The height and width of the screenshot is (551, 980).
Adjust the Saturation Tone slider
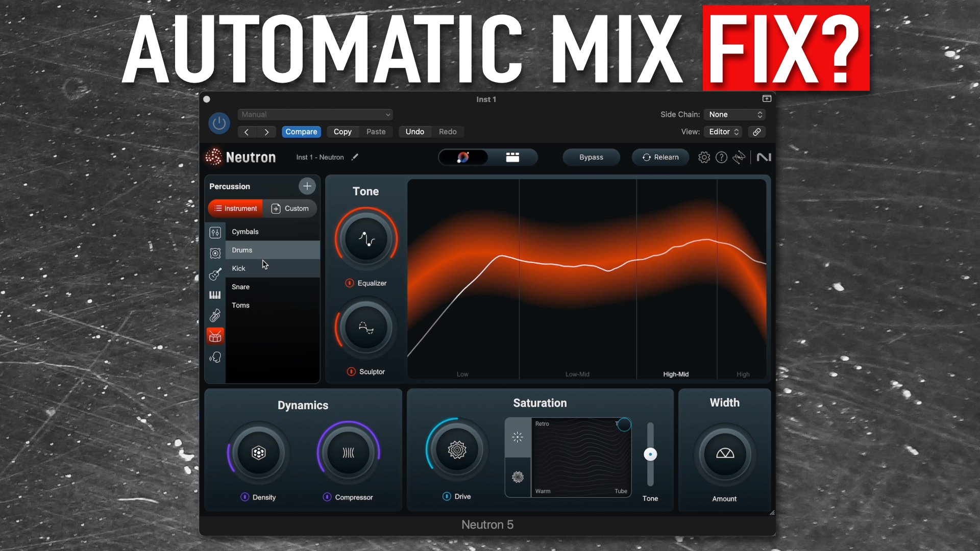(650, 454)
